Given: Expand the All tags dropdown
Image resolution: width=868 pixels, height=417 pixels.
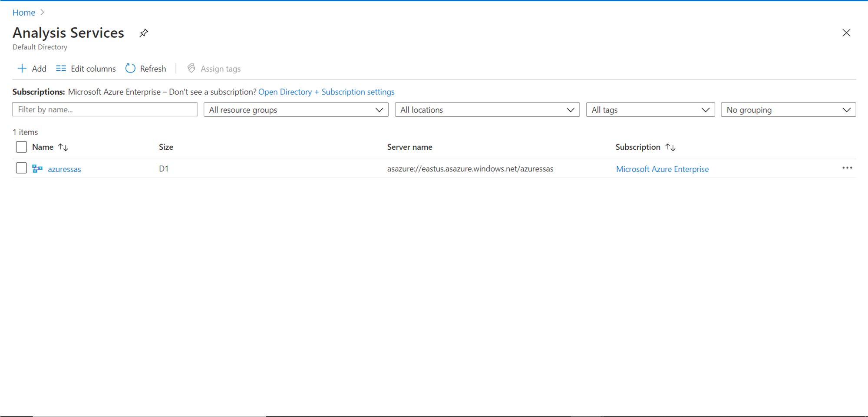Looking at the screenshot, I should 650,110.
